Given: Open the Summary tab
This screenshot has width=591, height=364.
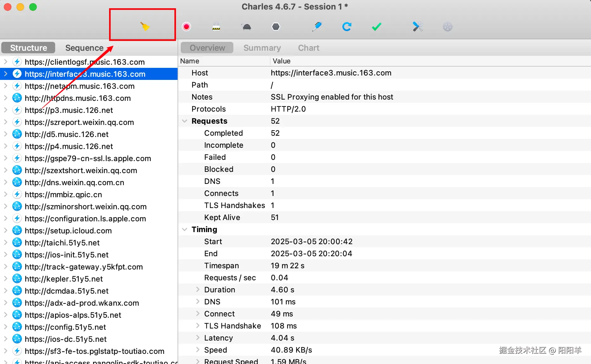Looking at the screenshot, I should tap(262, 48).
